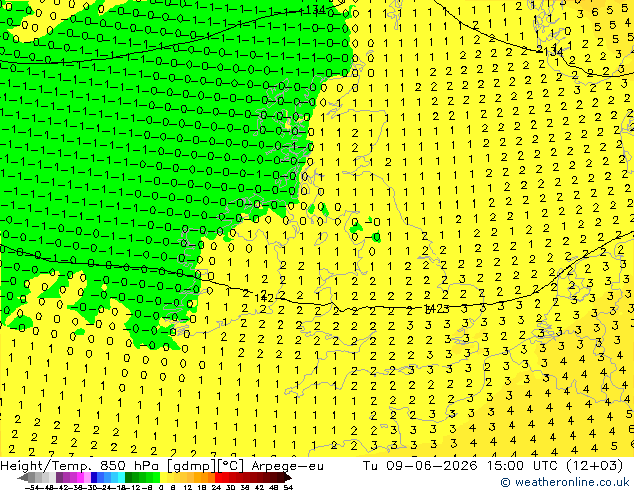The width and height of the screenshot is (634, 490).
Task: Select the Arpege-eu model label
Action: (287, 466)
